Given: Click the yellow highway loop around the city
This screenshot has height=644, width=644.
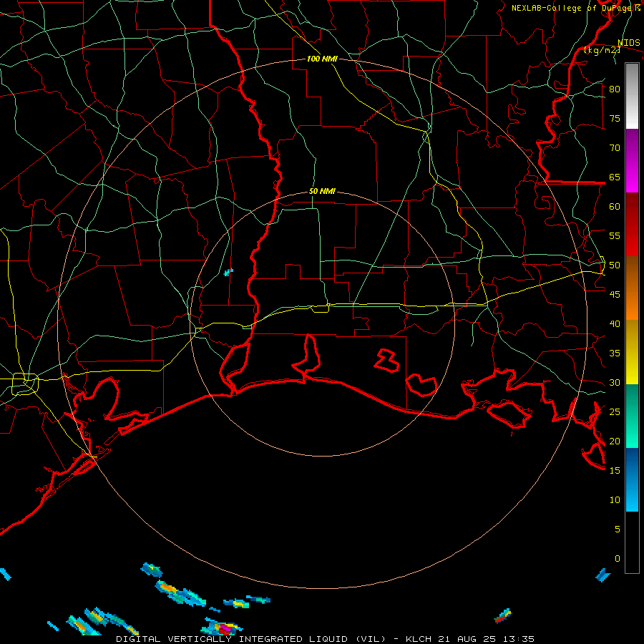Looking at the screenshot, I should [x=25, y=384].
